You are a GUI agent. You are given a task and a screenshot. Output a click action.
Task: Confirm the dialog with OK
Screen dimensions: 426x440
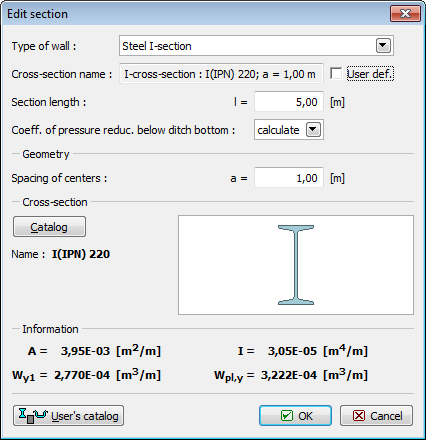(295, 416)
